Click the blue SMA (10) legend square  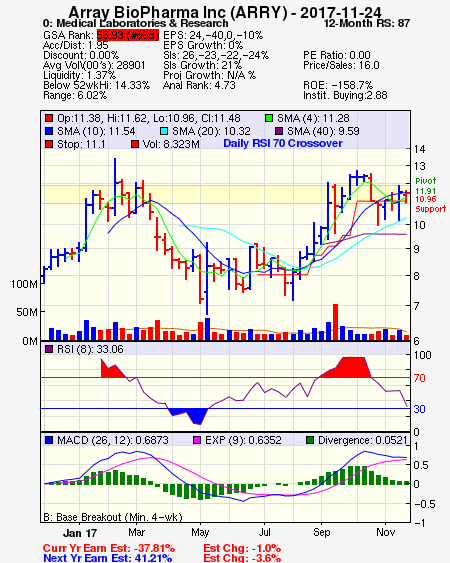tap(49, 131)
